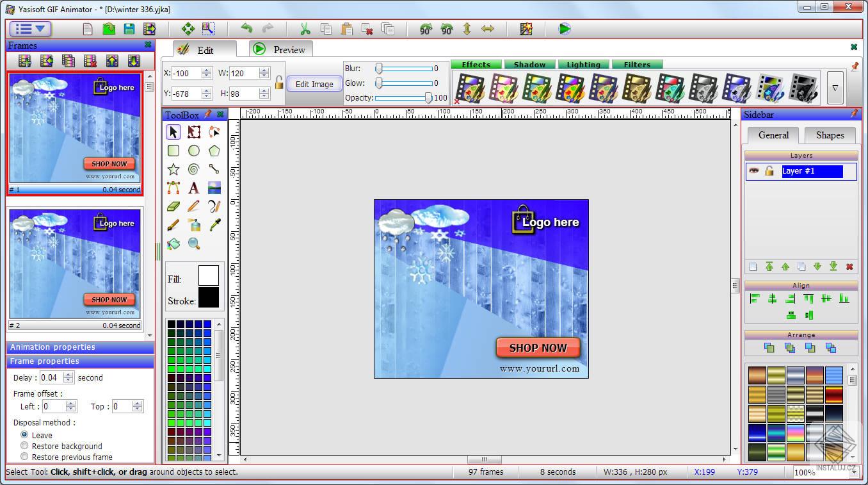Viewport: 868px width, 485px height.
Task: Click the Delete Frame icon
Action: tap(90, 60)
